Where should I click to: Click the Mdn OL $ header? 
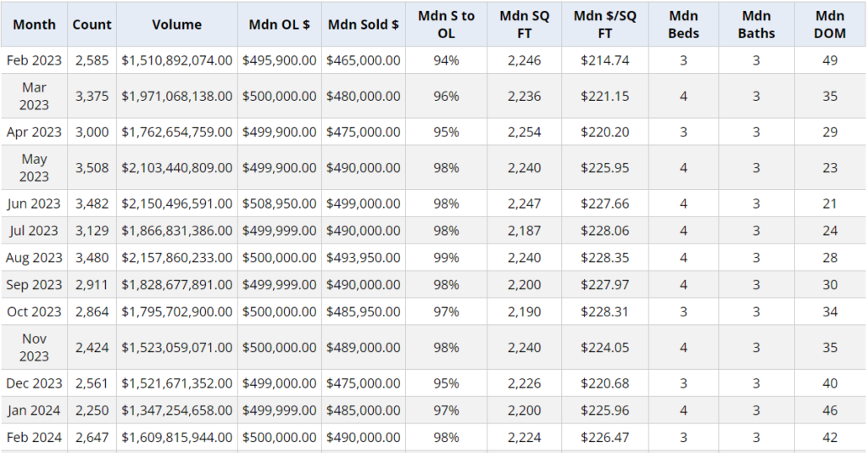point(279,25)
